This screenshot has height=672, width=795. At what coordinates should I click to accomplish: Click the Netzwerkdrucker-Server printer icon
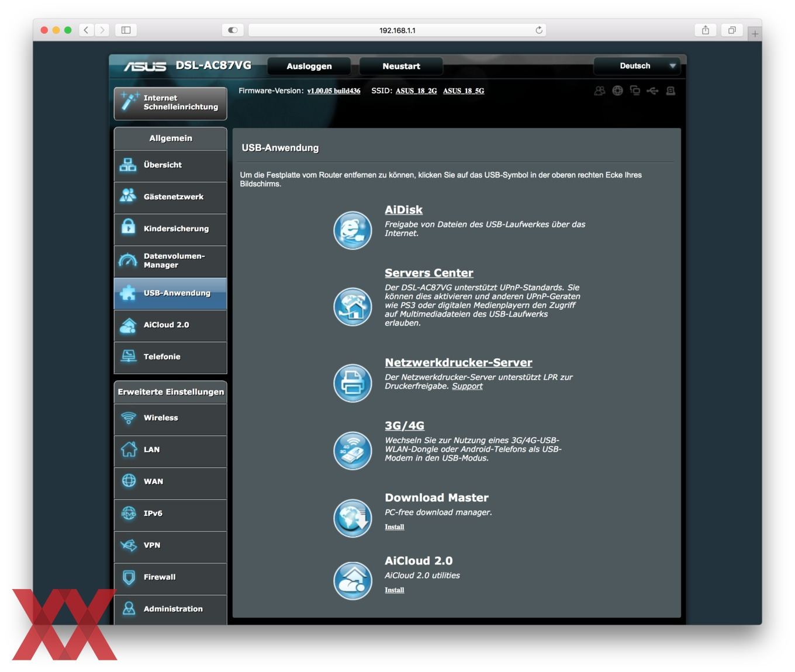(352, 383)
